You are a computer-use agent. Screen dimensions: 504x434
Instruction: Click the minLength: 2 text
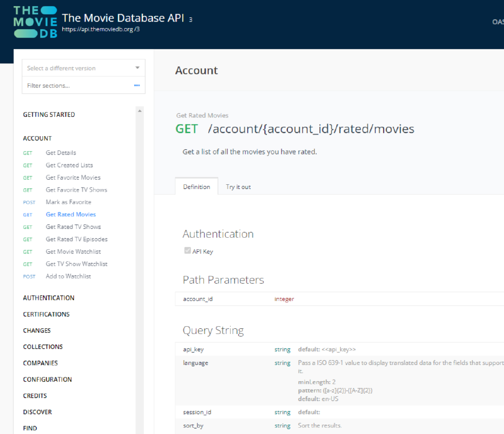(317, 382)
